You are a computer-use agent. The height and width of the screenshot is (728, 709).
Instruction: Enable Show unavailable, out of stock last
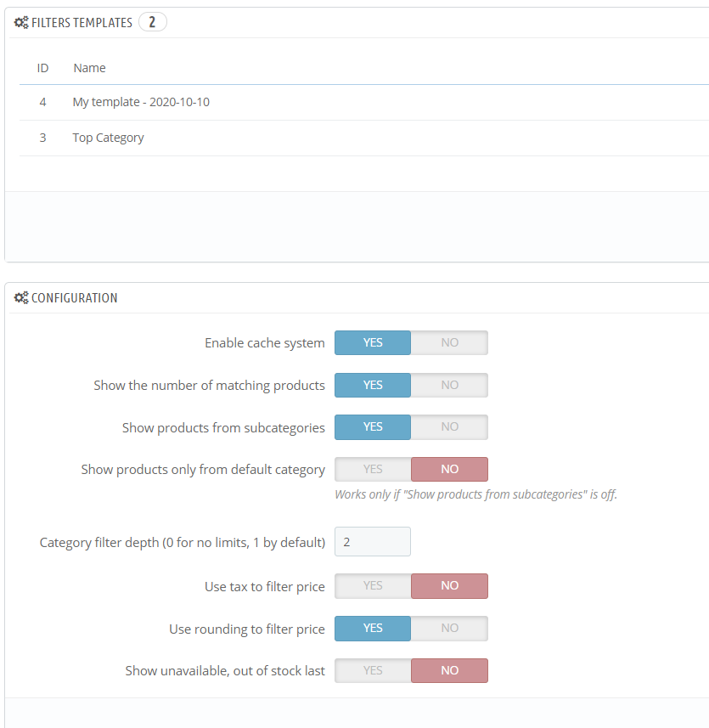pyautogui.click(x=373, y=670)
